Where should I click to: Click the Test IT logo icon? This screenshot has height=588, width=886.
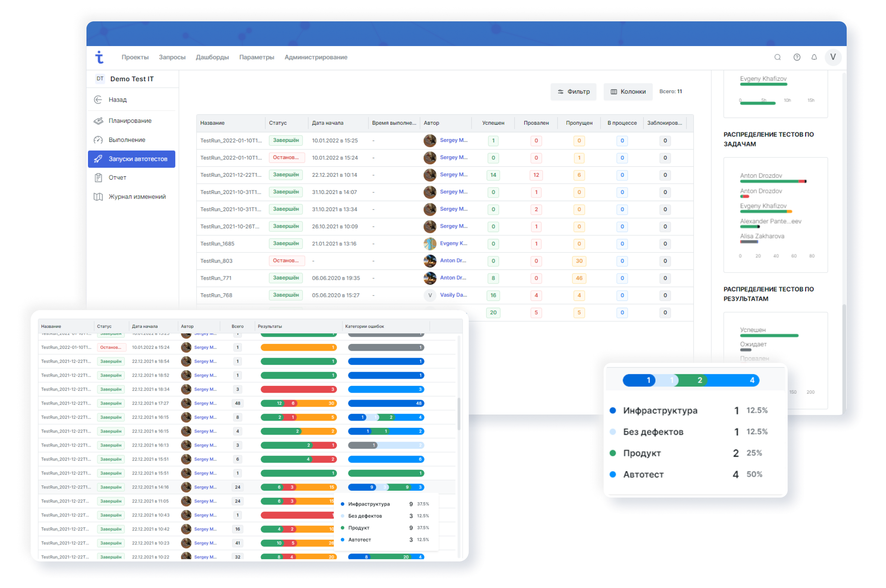pyautogui.click(x=99, y=57)
